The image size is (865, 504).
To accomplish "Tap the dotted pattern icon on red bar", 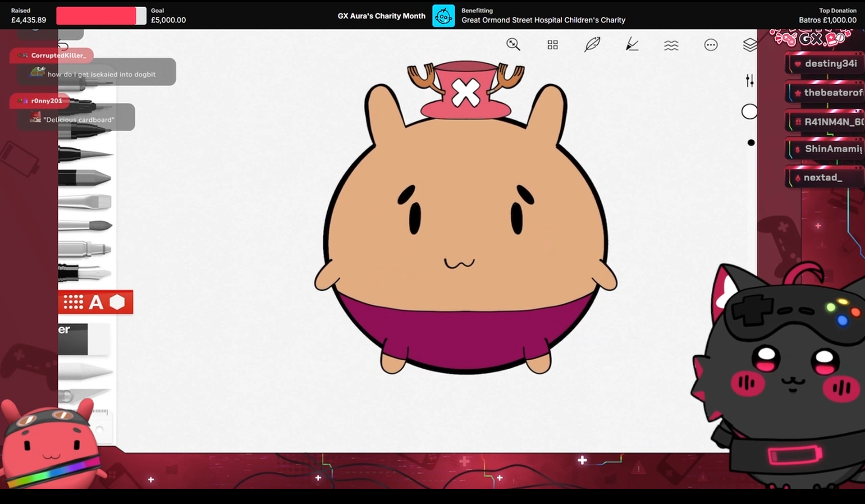I will coord(73,302).
